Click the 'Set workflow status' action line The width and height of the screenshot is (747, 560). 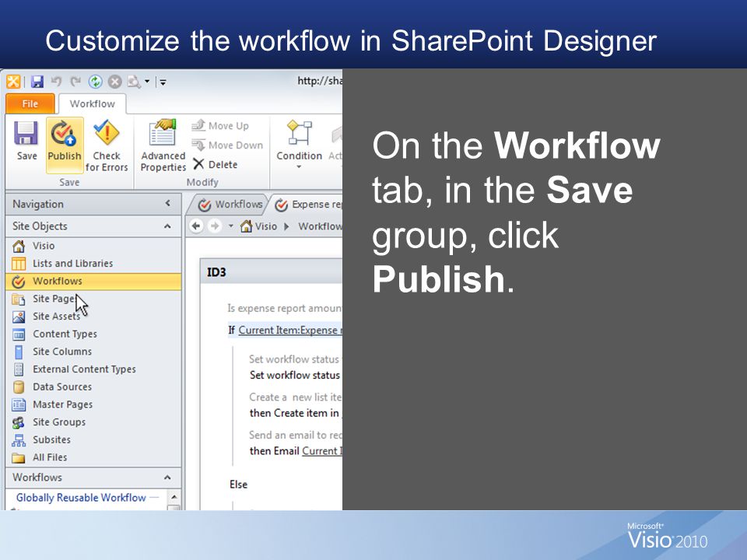pyautogui.click(x=295, y=375)
